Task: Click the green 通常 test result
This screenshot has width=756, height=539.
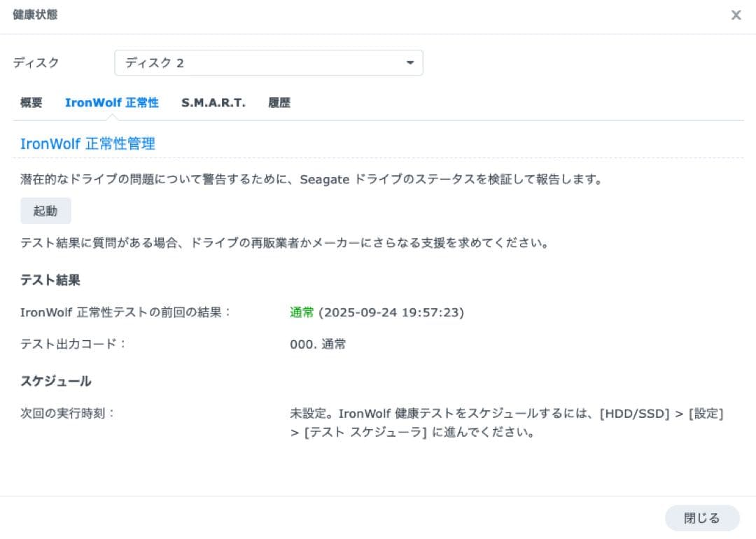Action: pos(301,311)
